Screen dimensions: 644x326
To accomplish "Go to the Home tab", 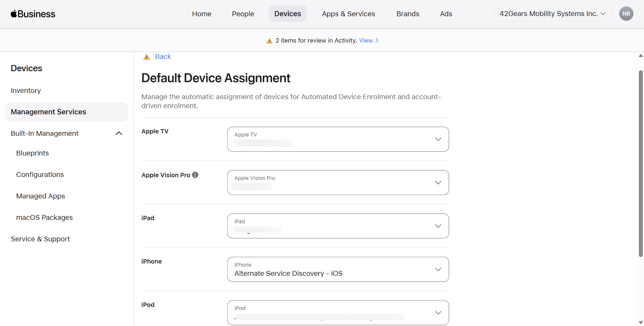I will pyautogui.click(x=202, y=14).
